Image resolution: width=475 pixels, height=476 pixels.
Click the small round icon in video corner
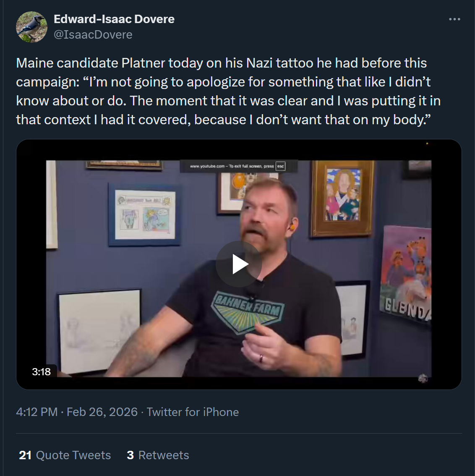pyautogui.click(x=423, y=379)
